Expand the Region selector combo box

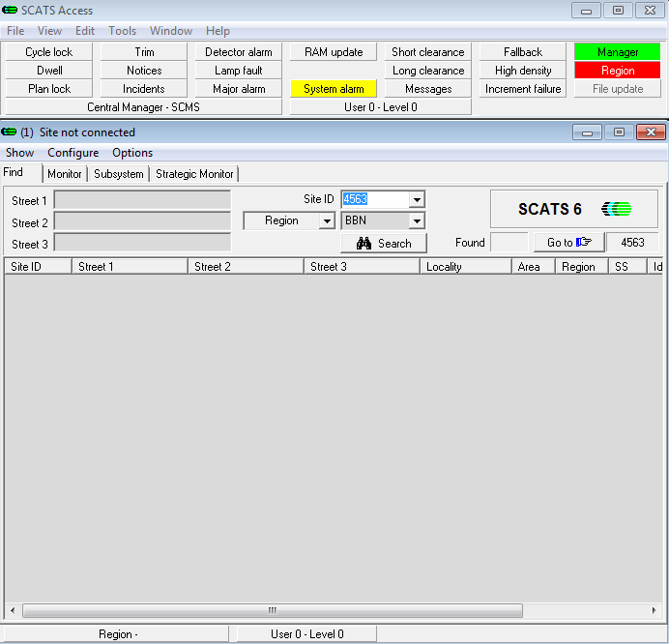point(327,221)
